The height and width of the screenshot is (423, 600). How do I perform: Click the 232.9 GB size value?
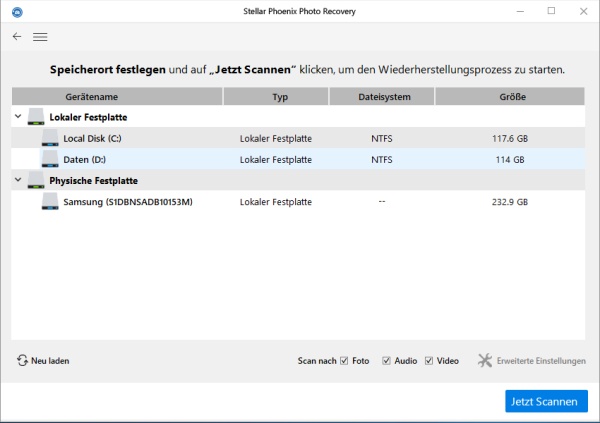coord(510,202)
